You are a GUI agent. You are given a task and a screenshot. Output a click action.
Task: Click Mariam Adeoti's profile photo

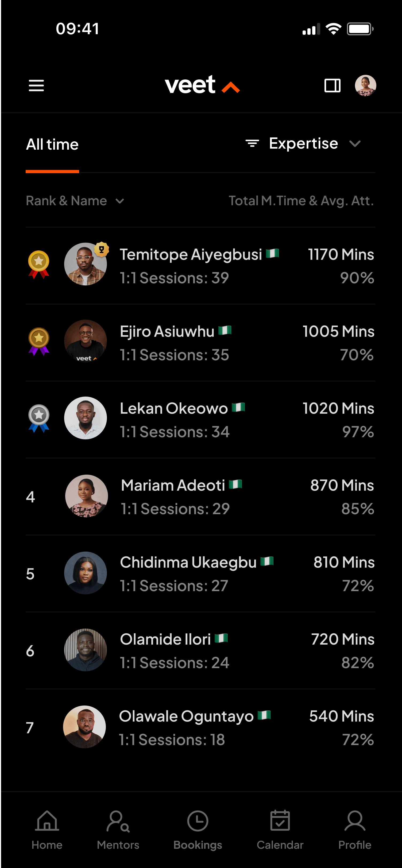pos(86,496)
